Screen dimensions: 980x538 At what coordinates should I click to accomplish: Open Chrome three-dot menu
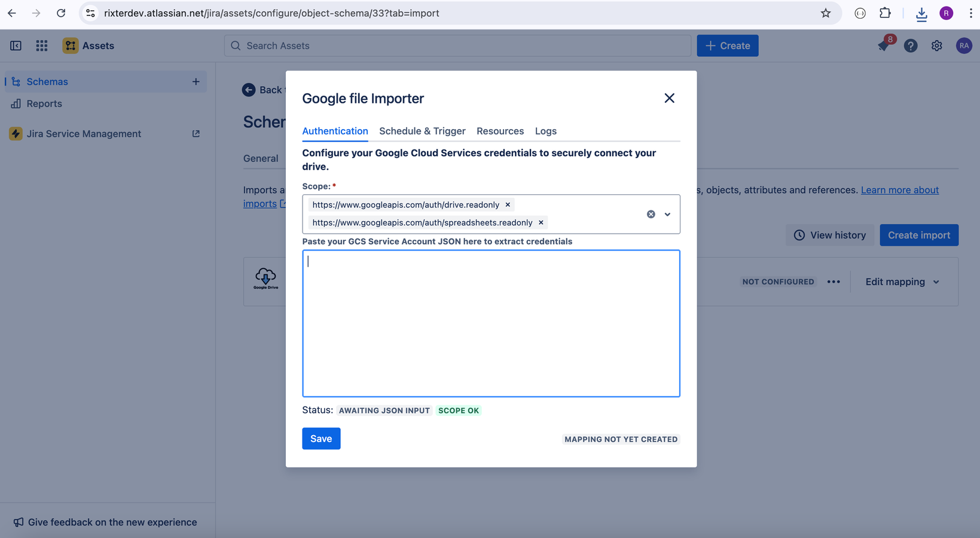970,13
